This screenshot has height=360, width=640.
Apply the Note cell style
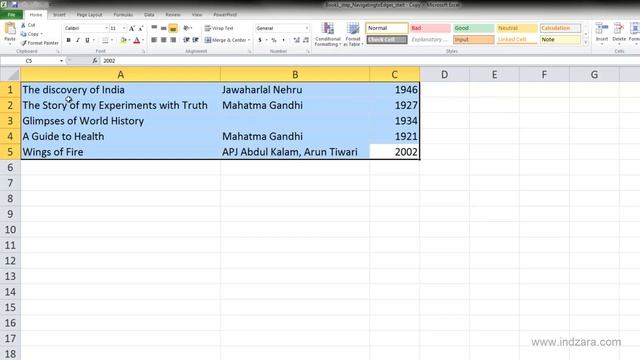[x=560, y=40]
